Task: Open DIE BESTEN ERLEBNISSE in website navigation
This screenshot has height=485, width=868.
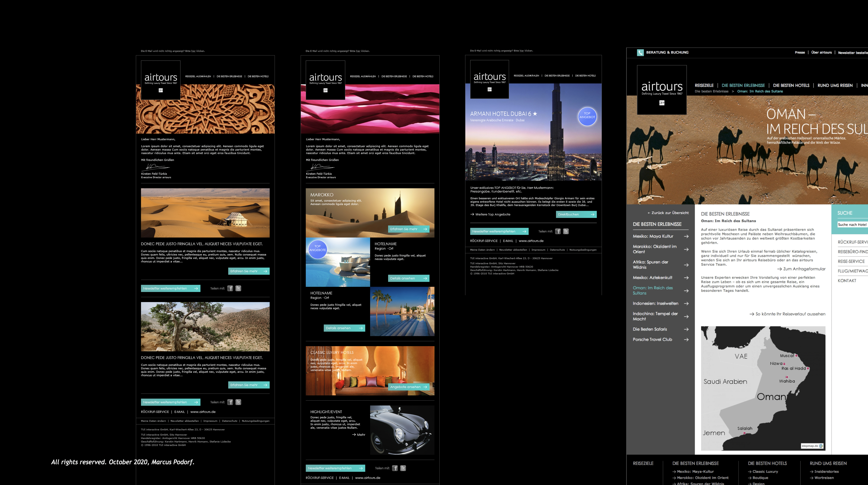Action: [x=743, y=86]
